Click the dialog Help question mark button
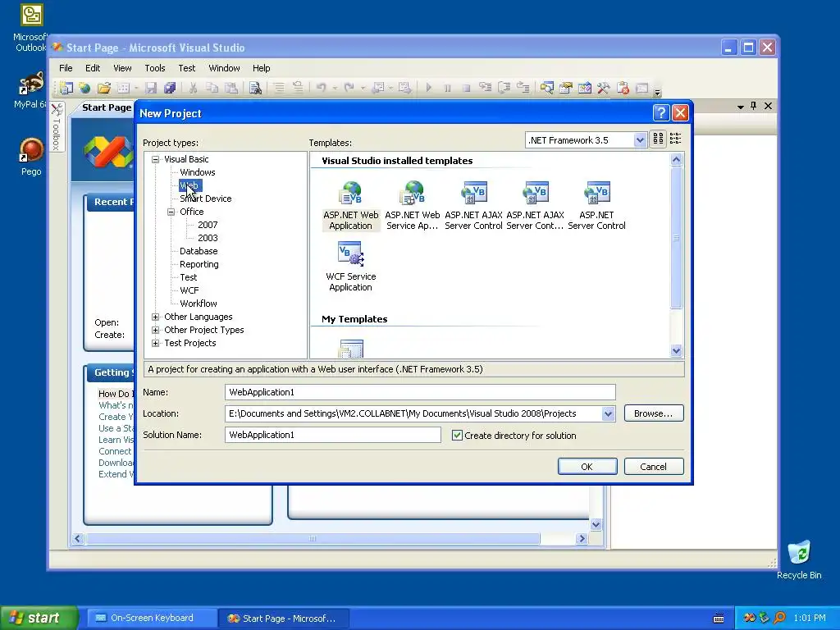This screenshot has width=840, height=630. tap(661, 113)
